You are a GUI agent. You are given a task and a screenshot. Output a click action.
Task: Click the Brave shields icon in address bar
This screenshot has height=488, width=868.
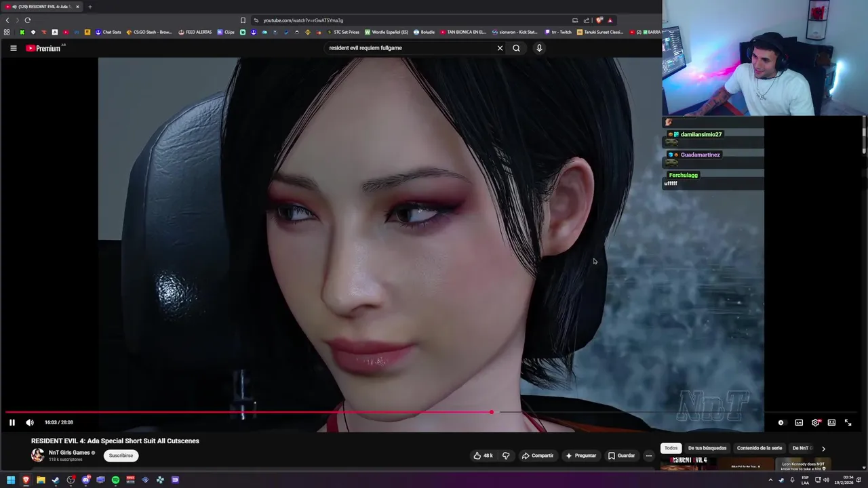pyautogui.click(x=599, y=20)
